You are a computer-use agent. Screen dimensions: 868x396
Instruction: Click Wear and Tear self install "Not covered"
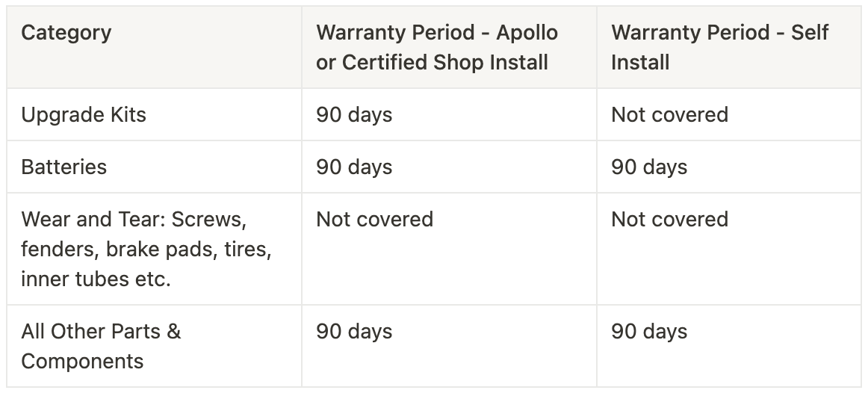click(x=669, y=220)
